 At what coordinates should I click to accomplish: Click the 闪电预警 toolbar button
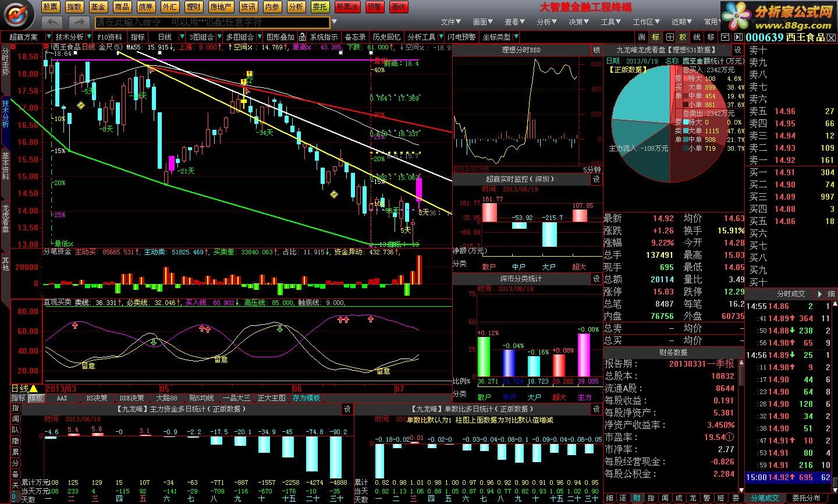[461, 37]
